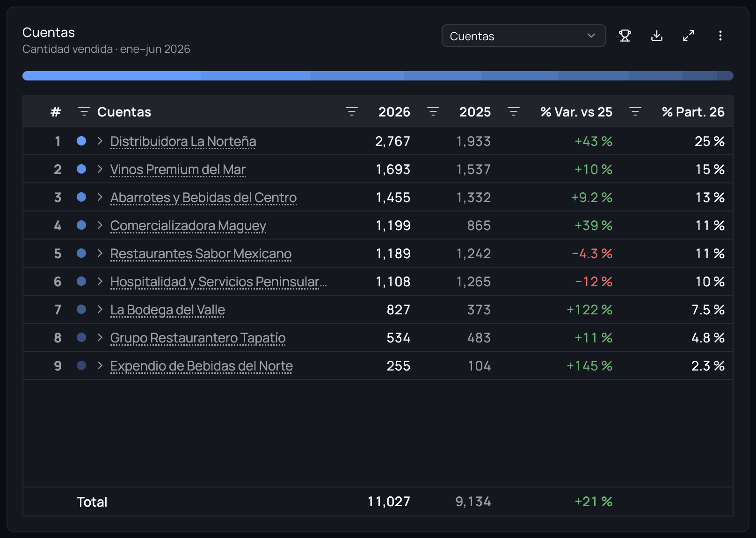Viewport: 756px width, 538px height.
Task: Click filter icon left of 2025 header
Action: [x=433, y=112]
